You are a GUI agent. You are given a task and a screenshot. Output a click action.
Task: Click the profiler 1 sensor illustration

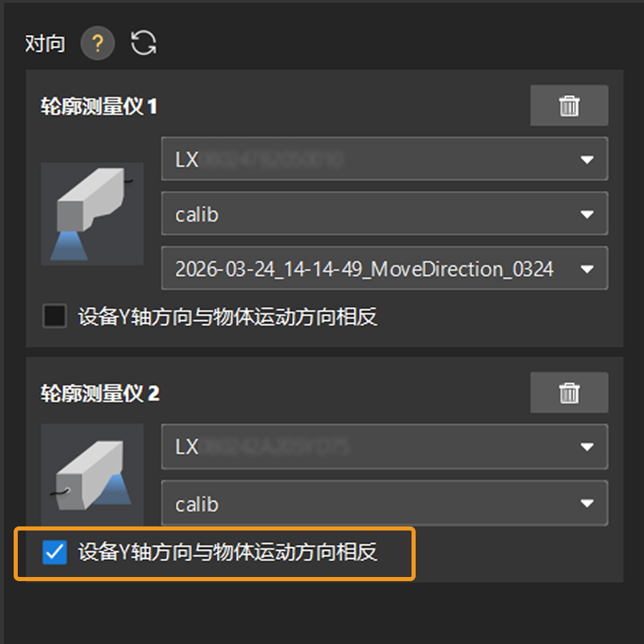92,213
